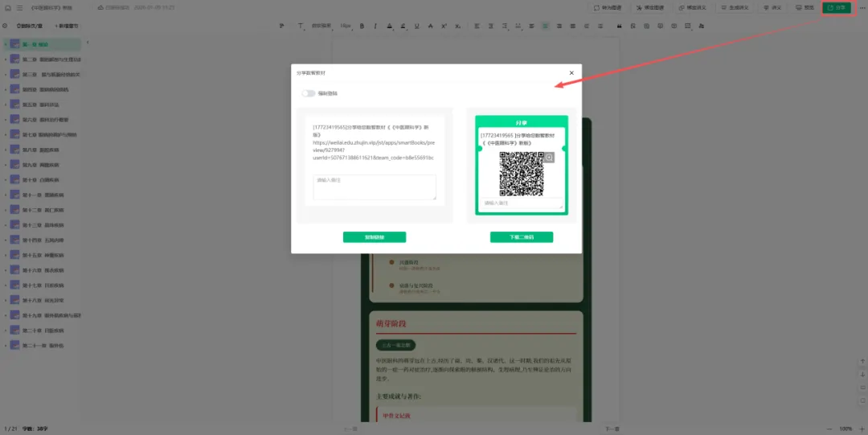
Task: Apply superscript formatting
Action: [444, 26]
